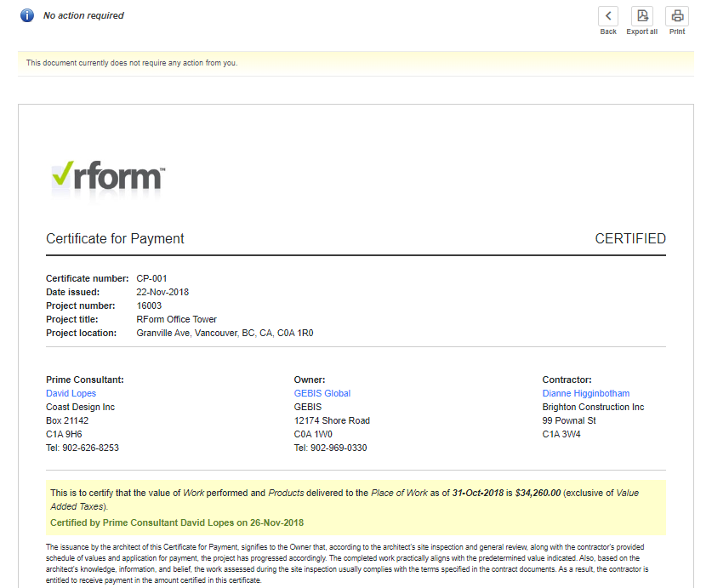Select certificate number CP-001
This screenshot has width=712, height=588.
point(151,278)
